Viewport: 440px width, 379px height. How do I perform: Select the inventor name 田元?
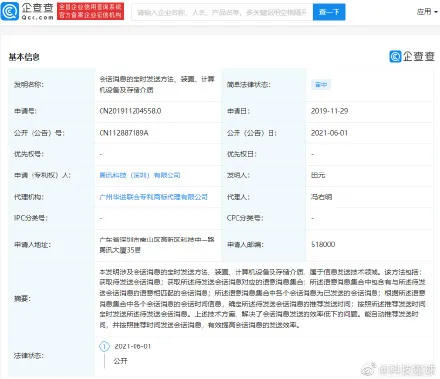(x=318, y=175)
